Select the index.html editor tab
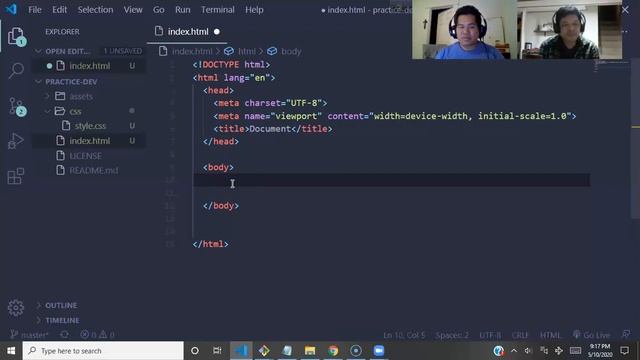Viewport: 640px width, 360px height. click(187, 31)
